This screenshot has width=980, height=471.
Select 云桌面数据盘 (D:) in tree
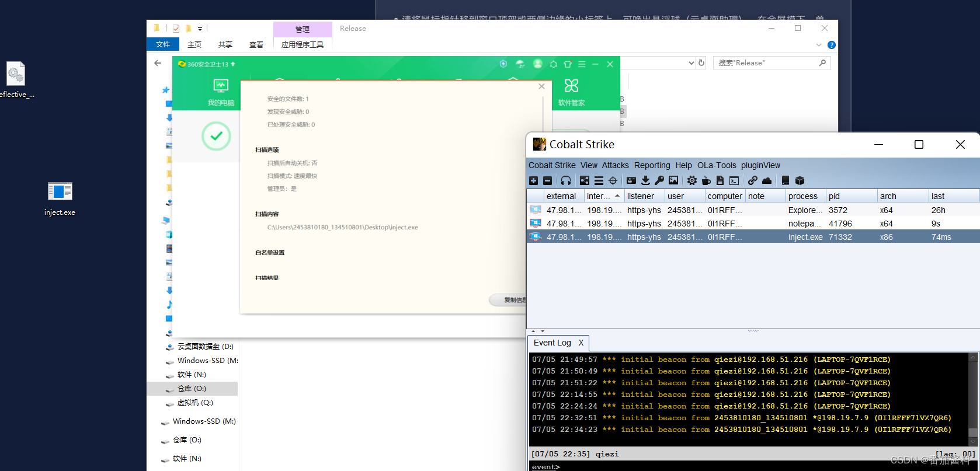point(205,347)
